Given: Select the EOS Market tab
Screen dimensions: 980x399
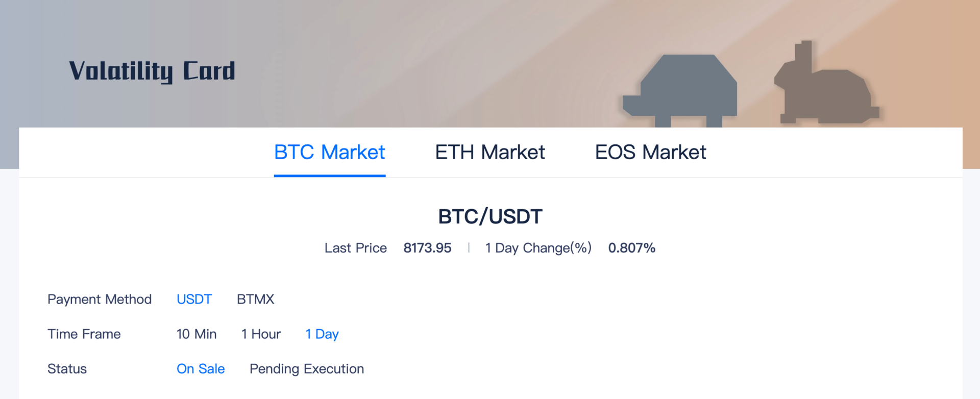Looking at the screenshot, I should [x=650, y=152].
